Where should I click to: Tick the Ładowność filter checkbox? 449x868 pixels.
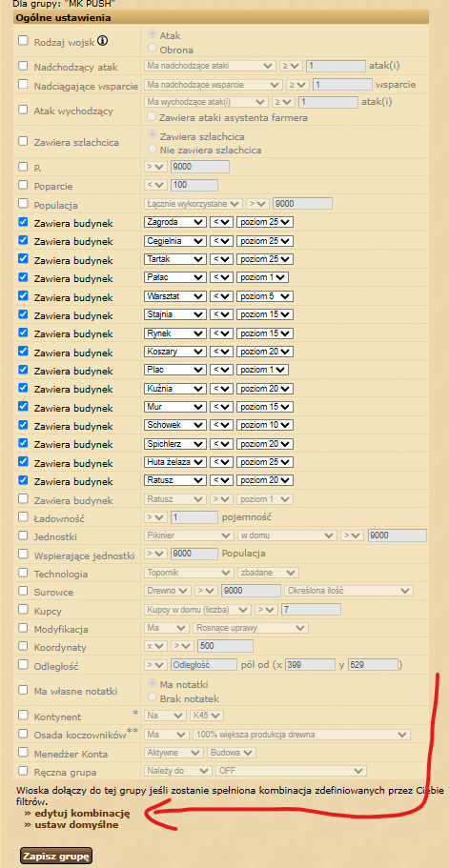click(x=23, y=517)
